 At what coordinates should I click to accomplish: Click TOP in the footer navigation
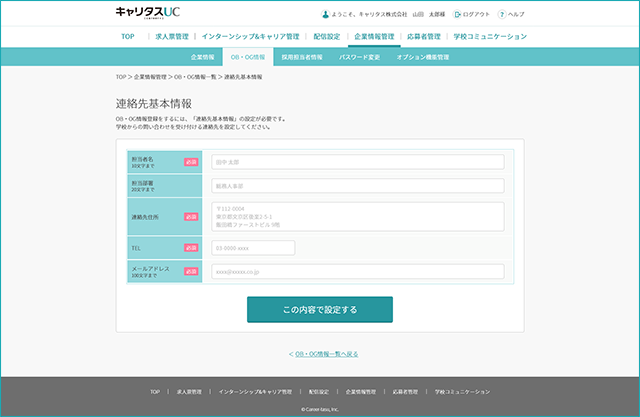155,392
